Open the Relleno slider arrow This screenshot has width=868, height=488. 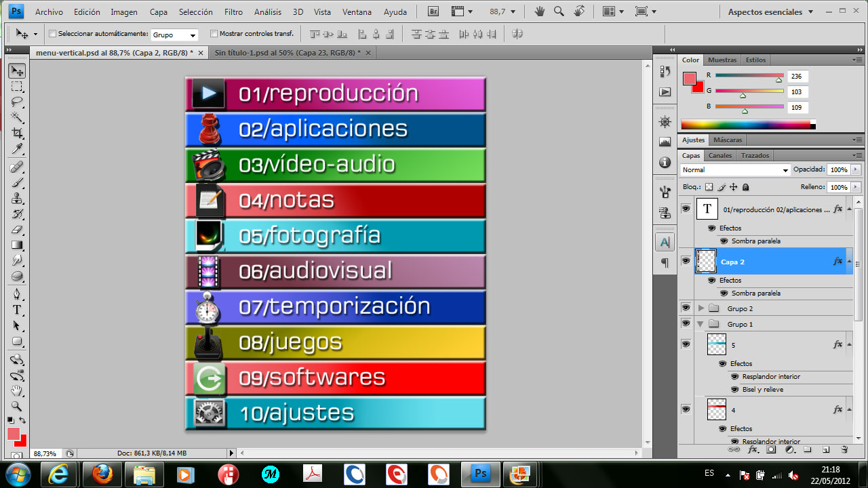coord(856,187)
